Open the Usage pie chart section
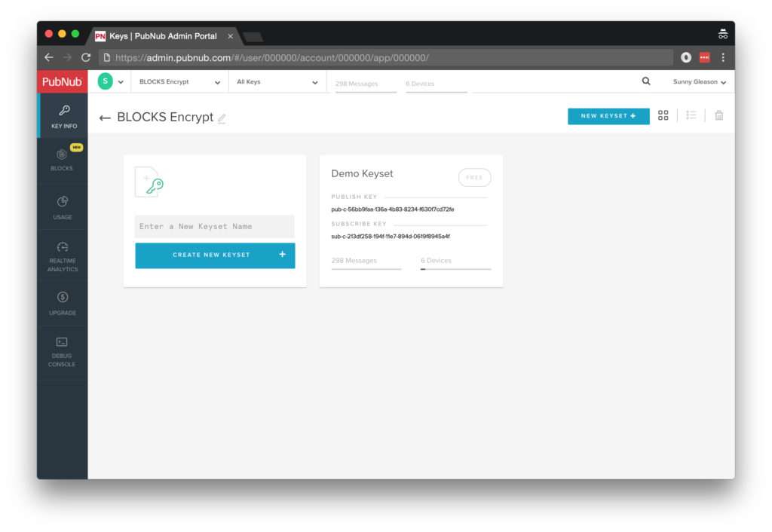772x532 pixels. (63, 201)
